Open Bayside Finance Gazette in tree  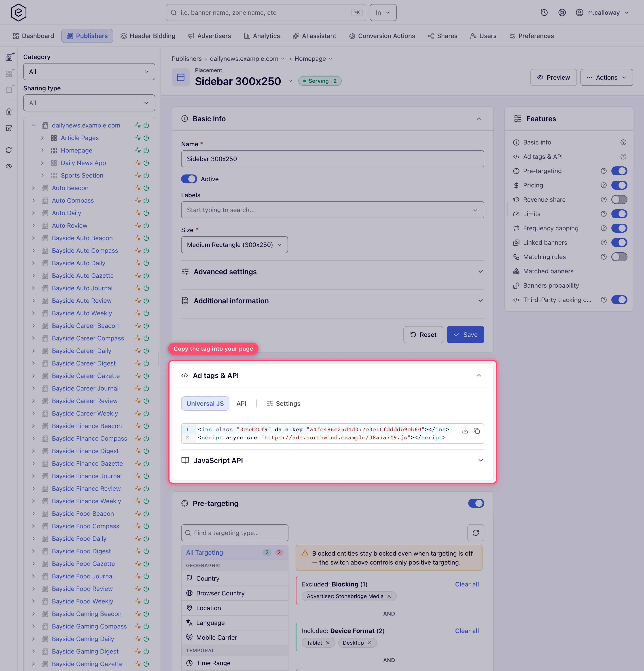87,463
